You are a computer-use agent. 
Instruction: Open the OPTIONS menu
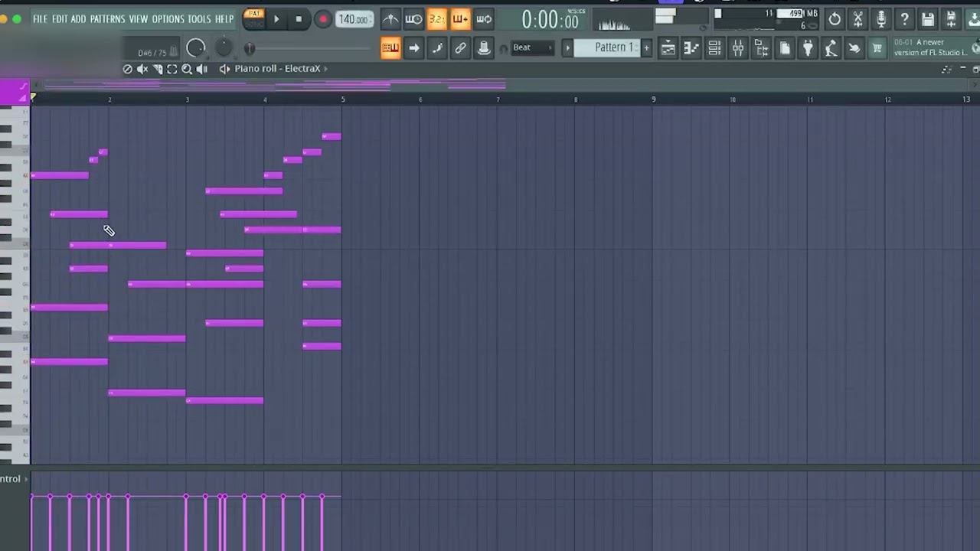(168, 19)
